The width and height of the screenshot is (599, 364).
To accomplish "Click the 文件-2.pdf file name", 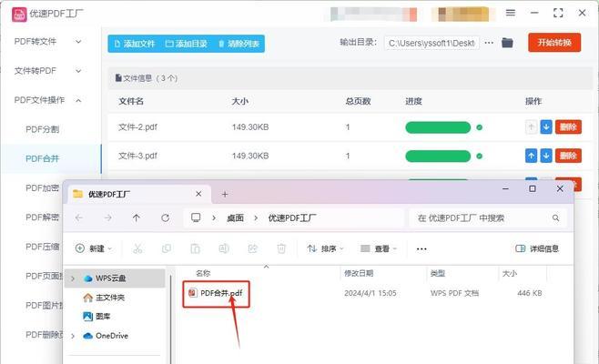I will (x=137, y=126).
